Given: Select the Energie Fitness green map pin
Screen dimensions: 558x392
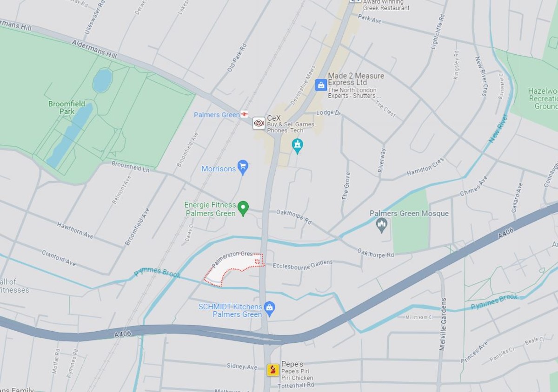Looking at the screenshot, I should click(x=243, y=209).
